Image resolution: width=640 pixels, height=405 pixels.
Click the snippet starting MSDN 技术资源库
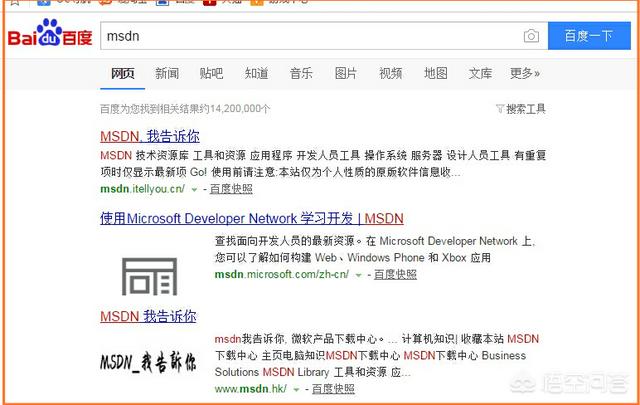(323, 163)
